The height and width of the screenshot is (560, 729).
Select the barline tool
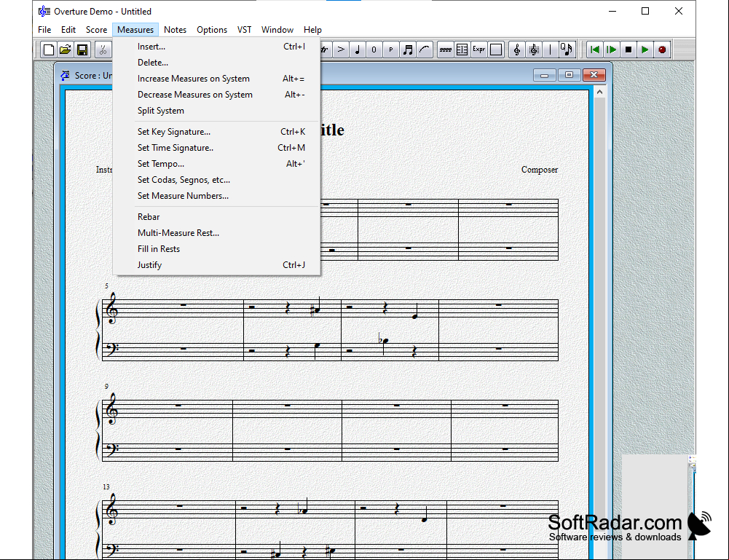click(x=551, y=50)
